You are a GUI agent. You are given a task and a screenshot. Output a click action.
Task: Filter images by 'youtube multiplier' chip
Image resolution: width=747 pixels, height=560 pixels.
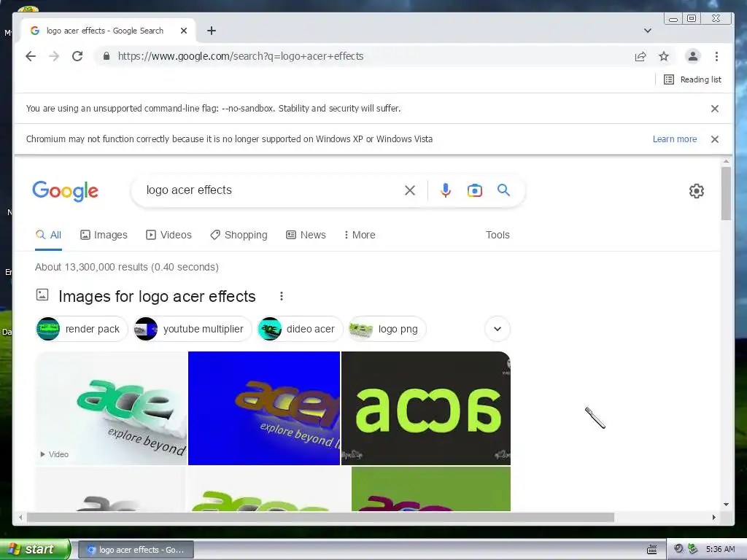click(193, 329)
